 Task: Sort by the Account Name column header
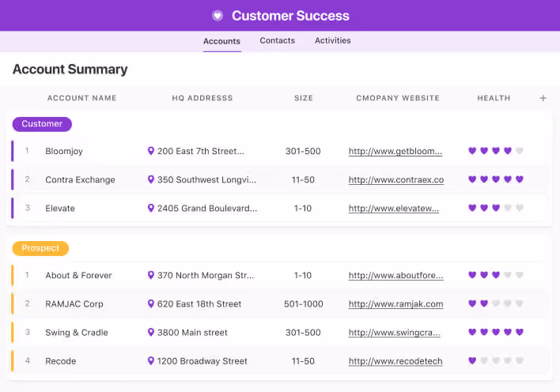pyautogui.click(x=81, y=98)
